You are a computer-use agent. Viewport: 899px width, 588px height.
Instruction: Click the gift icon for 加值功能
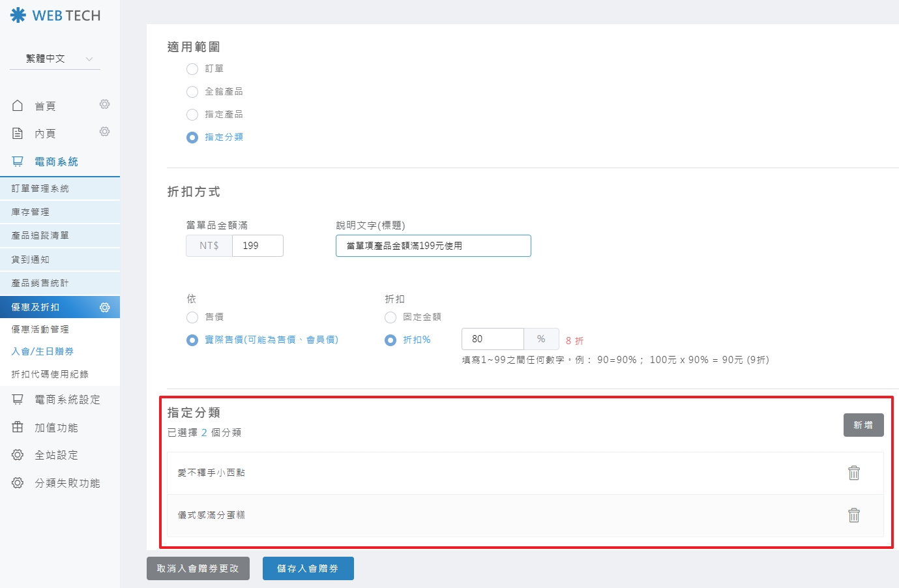[x=18, y=427]
